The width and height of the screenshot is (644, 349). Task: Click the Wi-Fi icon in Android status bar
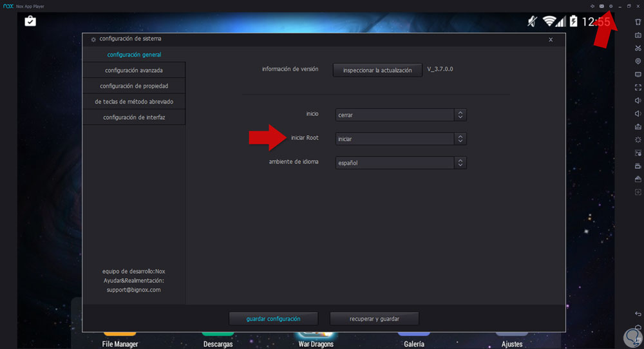click(x=549, y=21)
